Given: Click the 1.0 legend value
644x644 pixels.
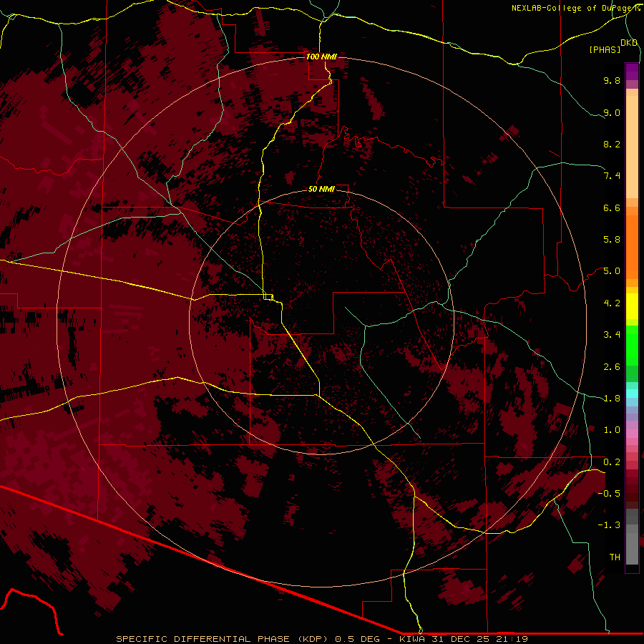Looking at the screenshot, I should (x=612, y=430).
